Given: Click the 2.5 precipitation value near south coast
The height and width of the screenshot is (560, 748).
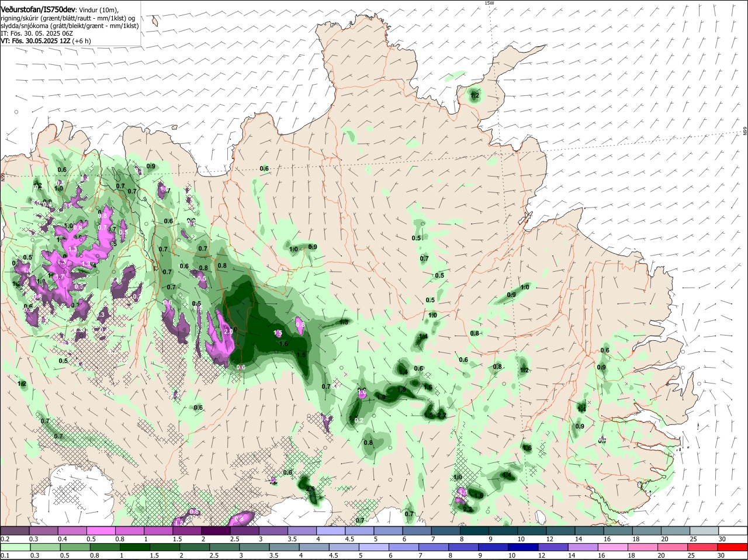Looking at the screenshot, I should click(x=310, y=489).
